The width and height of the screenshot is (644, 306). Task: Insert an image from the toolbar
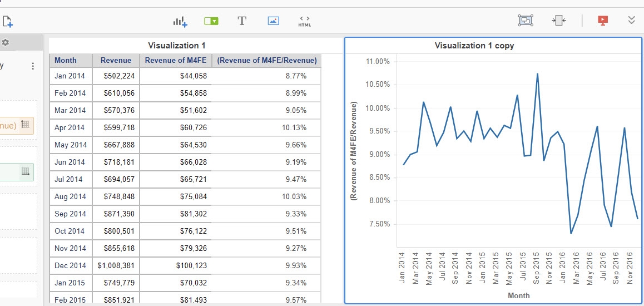point(273,21)
